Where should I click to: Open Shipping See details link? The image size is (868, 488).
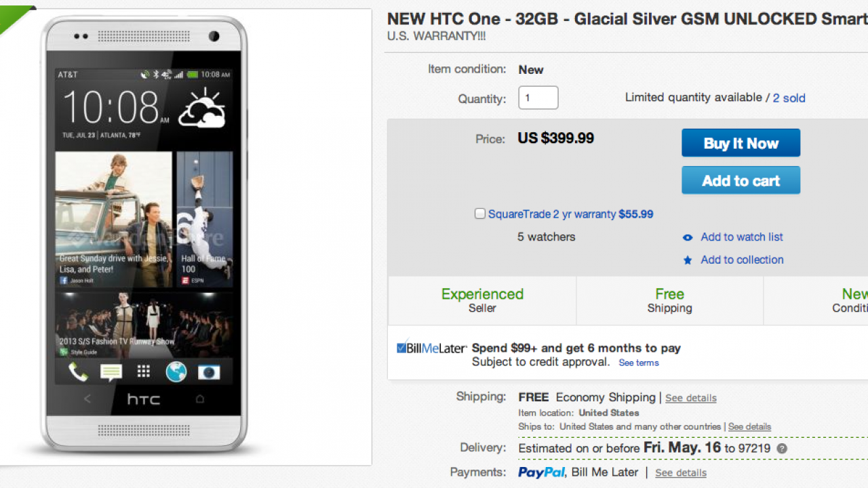[x=691, y=398]
